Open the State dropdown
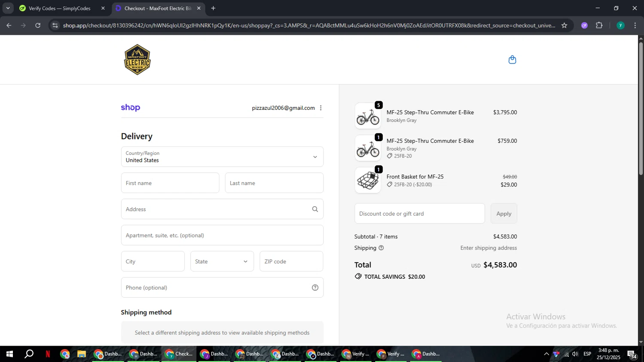Viewport: 644px width, 362px height. pos(222,262)
